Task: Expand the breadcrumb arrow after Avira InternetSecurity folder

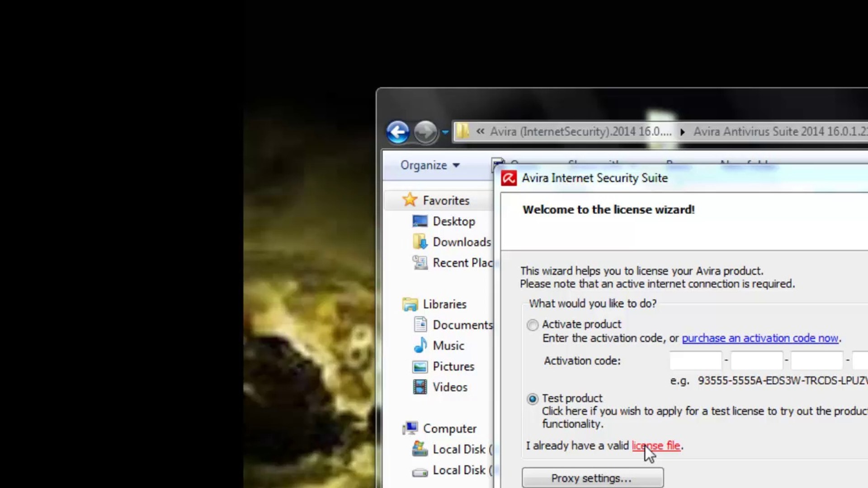Action: [x=682, y=132]
